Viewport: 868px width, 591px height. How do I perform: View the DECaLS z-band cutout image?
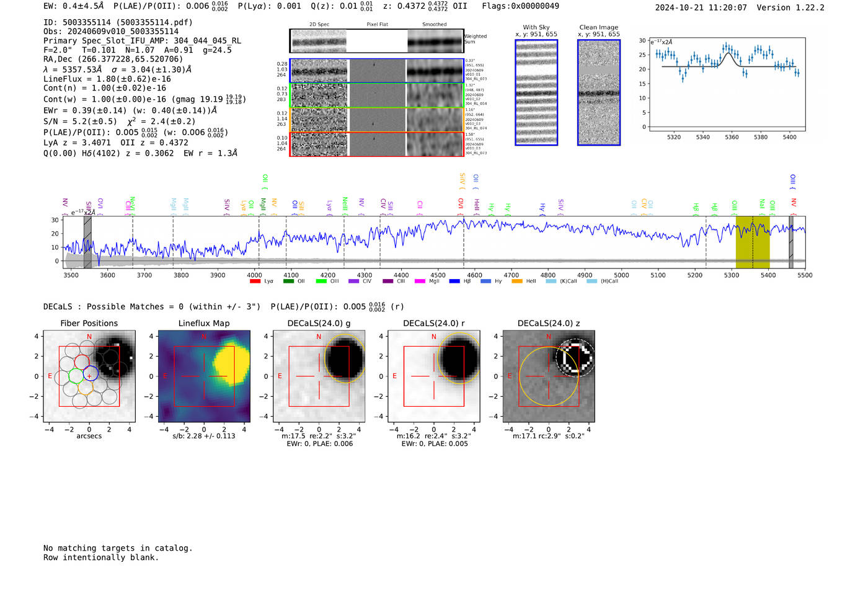click(549, 376)
